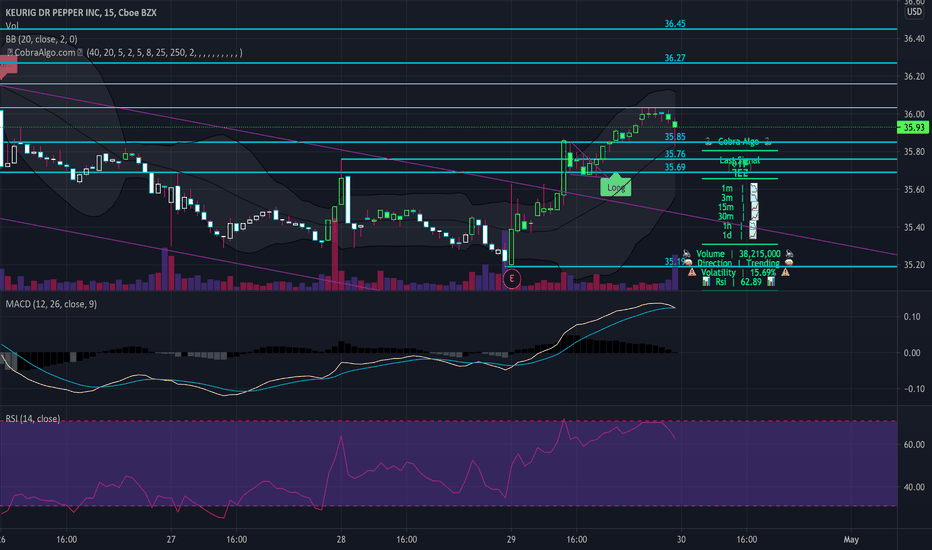Click the 36.20 price axis label
This screenshot has width=932, height=550.
point(914,76)
